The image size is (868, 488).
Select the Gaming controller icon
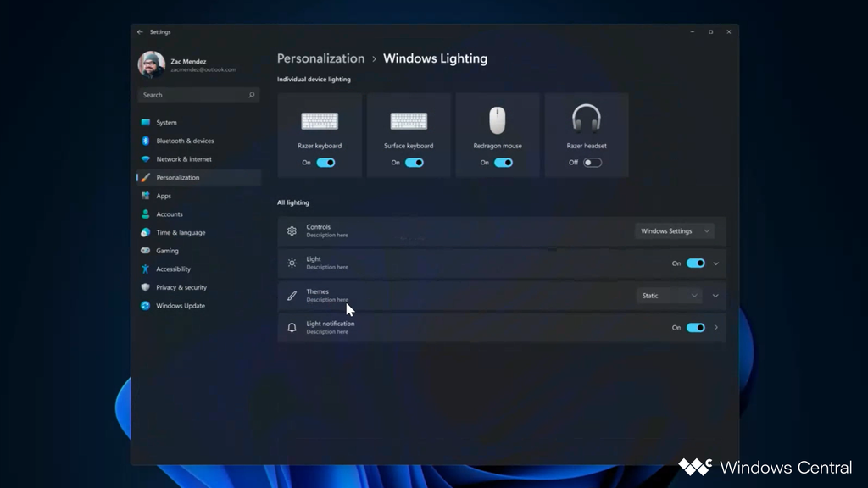(146, 251)
